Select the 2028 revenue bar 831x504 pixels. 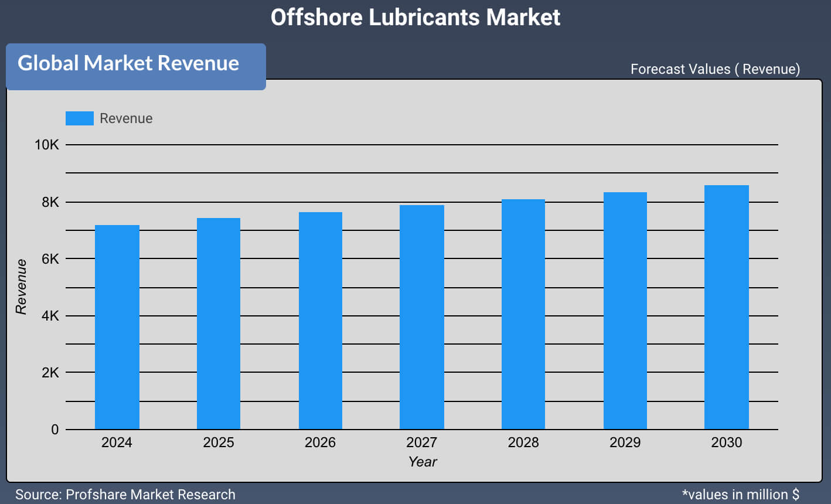point(523,314)
